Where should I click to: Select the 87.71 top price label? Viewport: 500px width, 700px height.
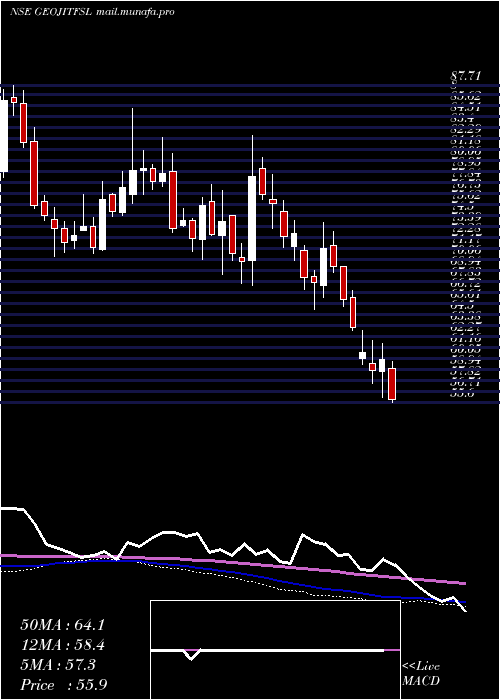pyautogui.click(x=465, y=76)
